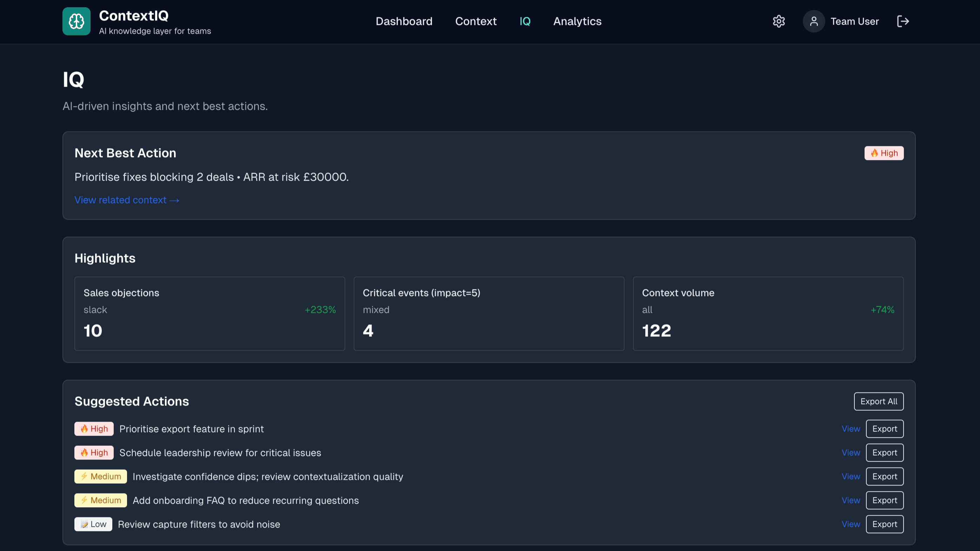Click the High badge beside Prioritise export feature
The image size is (980, 551).
coord(94,429)
